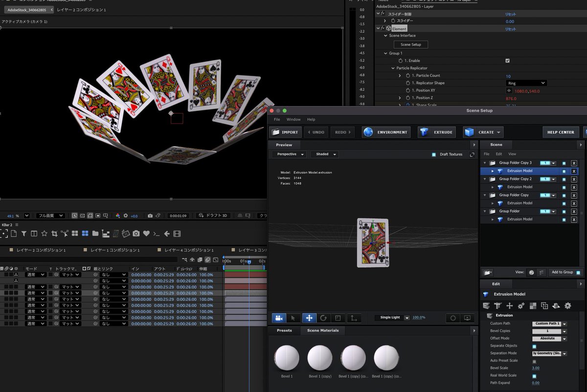Click the Path Expand 0.00 value
This screenshot has width=587, height=392.
[536, 383]
